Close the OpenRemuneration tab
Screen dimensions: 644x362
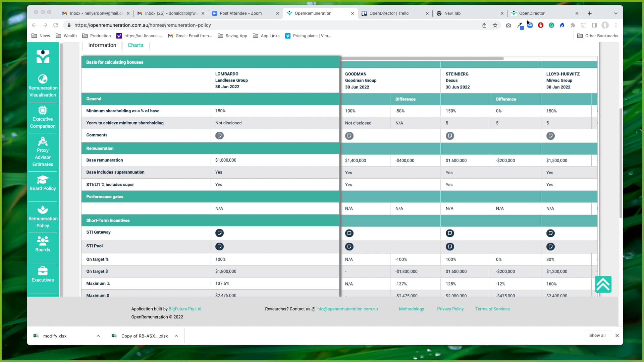[x=352, y=13]
